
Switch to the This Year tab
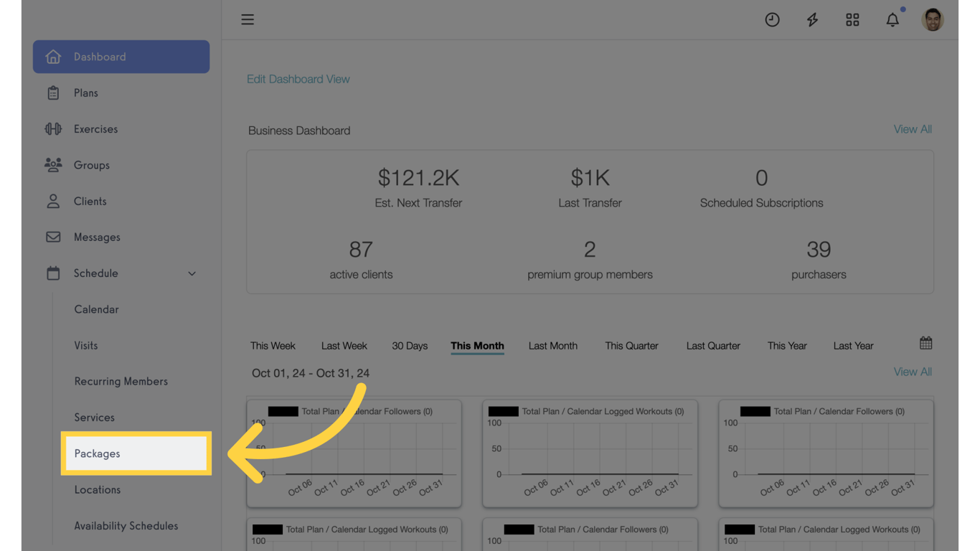[787, 346]
